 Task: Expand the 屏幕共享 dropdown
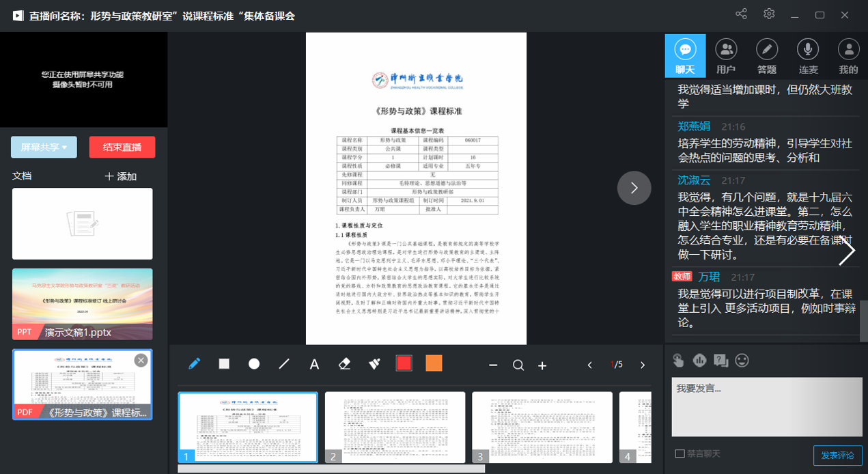[x=44, y=147]
